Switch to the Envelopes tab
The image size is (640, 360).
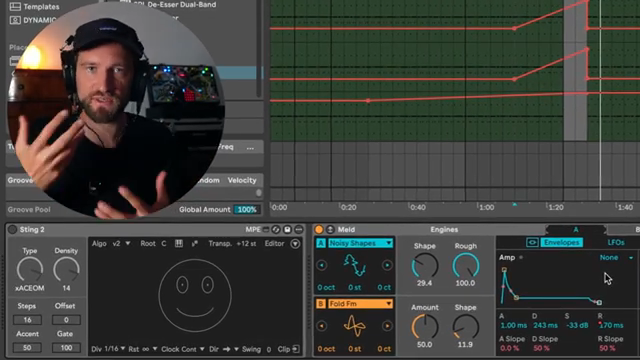pos(562,242)
